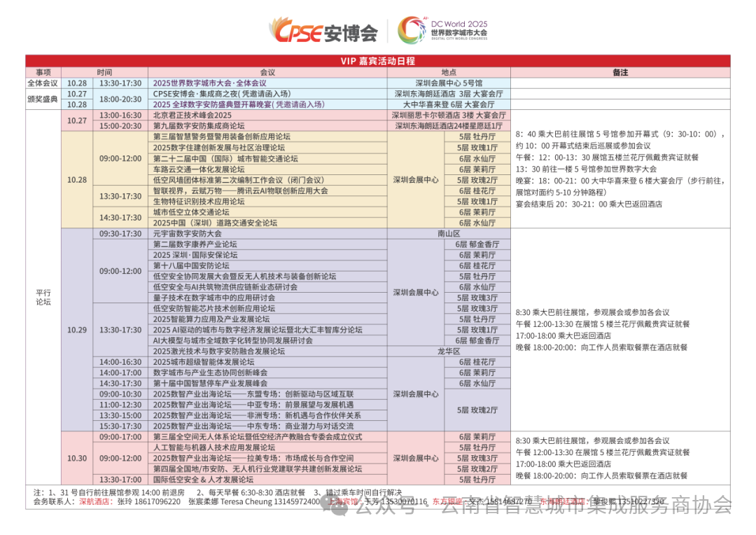Select 第三届全空间无人体系论坛 row
Image resolution: width=756 pixels, height=535 pixels.
click(x=267, y=436)
